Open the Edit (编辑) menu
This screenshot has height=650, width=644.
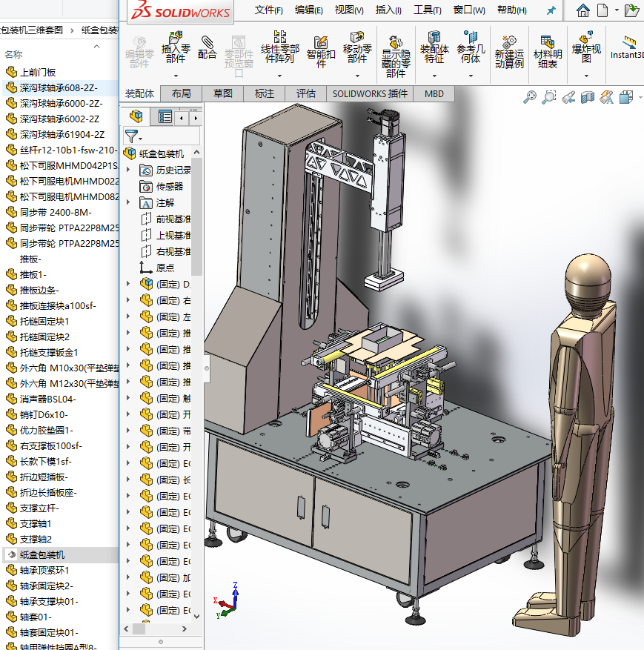(x=309, y=10)
